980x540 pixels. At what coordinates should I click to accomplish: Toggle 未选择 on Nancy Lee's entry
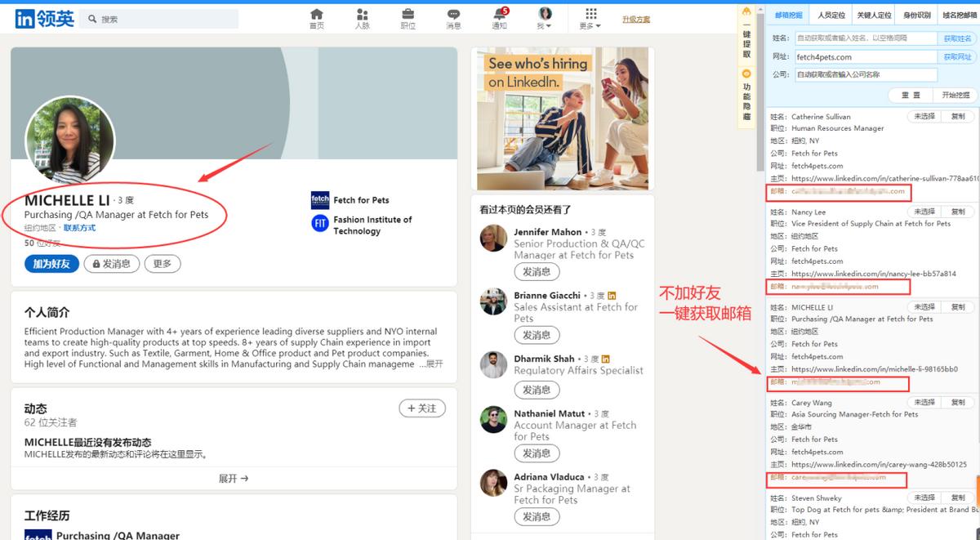(x=926, y=212)
